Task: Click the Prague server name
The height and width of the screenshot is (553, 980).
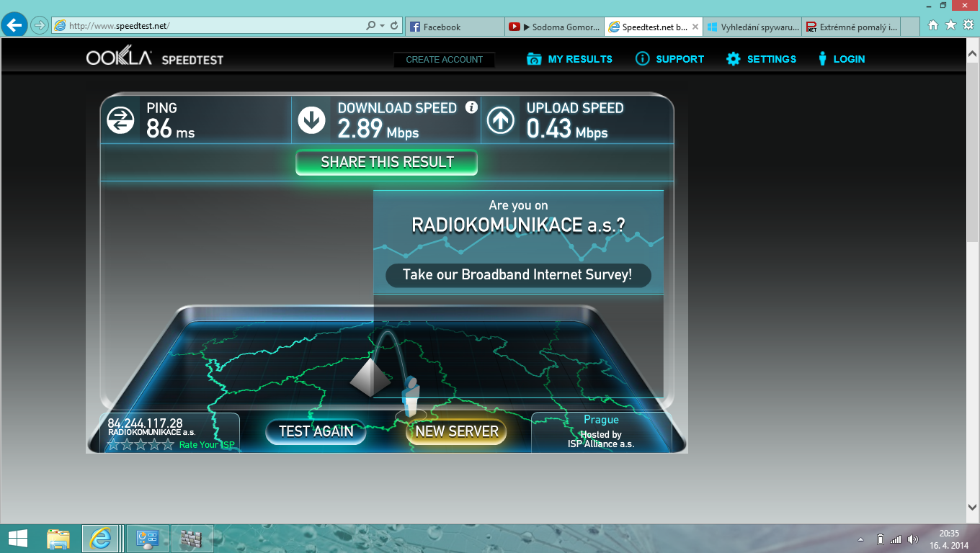Action: pyautogui.click(x=602, y=420)
